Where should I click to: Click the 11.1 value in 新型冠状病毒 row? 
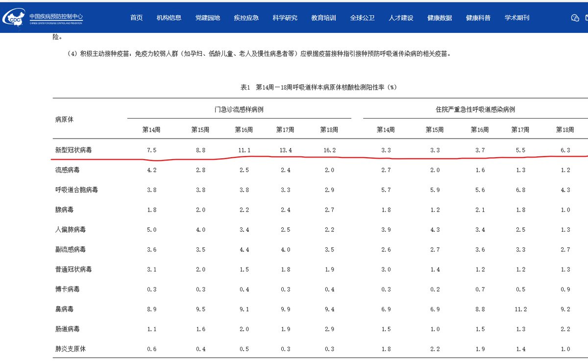tap(244, 150)
